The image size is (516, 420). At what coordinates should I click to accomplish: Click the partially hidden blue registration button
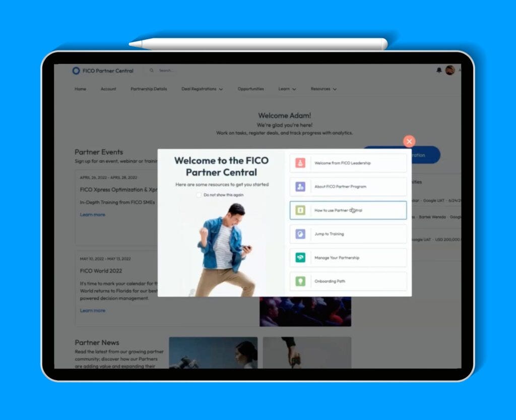[426, 155]
